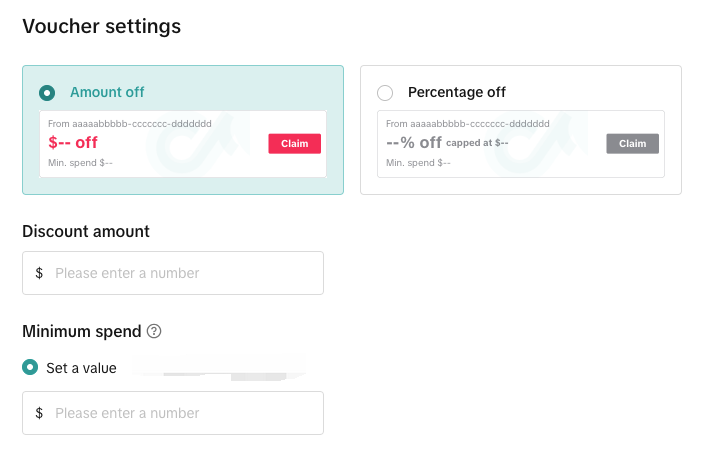The width and height of the screenshot is (704, 451).
Task: Select the Amount off radio button
Action: (47, 93)
